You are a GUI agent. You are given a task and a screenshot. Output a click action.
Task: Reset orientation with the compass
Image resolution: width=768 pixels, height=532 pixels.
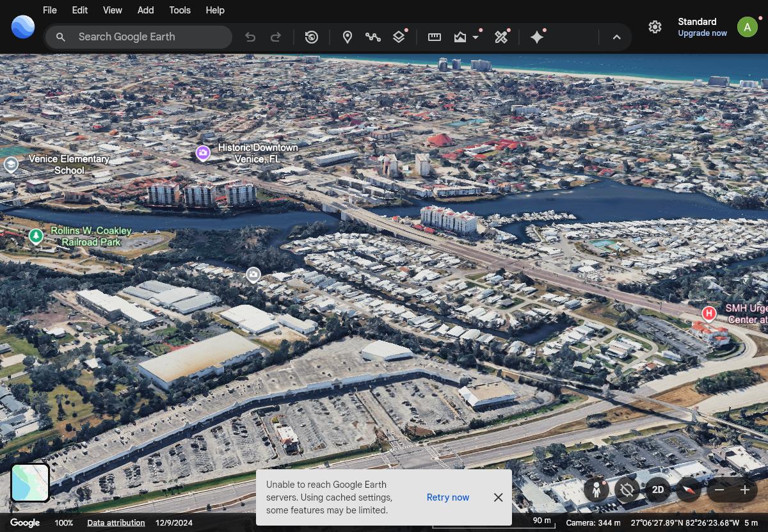(x=689, y=490)
